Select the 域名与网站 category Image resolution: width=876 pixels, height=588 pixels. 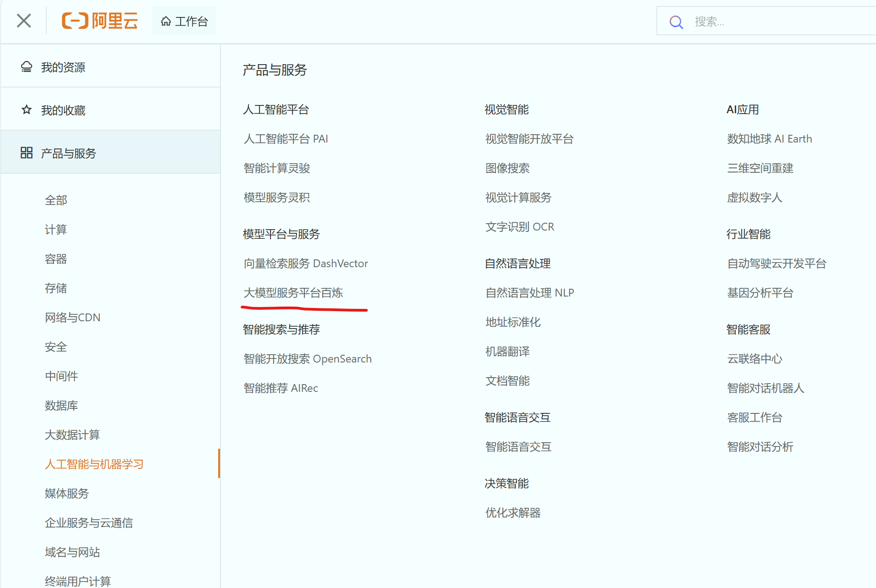72,552
